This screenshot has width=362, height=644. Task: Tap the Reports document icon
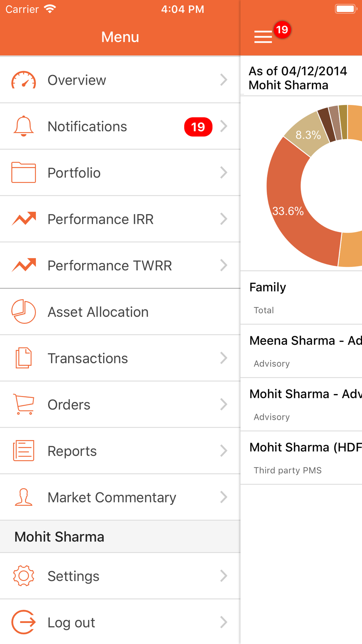point(24,451)
